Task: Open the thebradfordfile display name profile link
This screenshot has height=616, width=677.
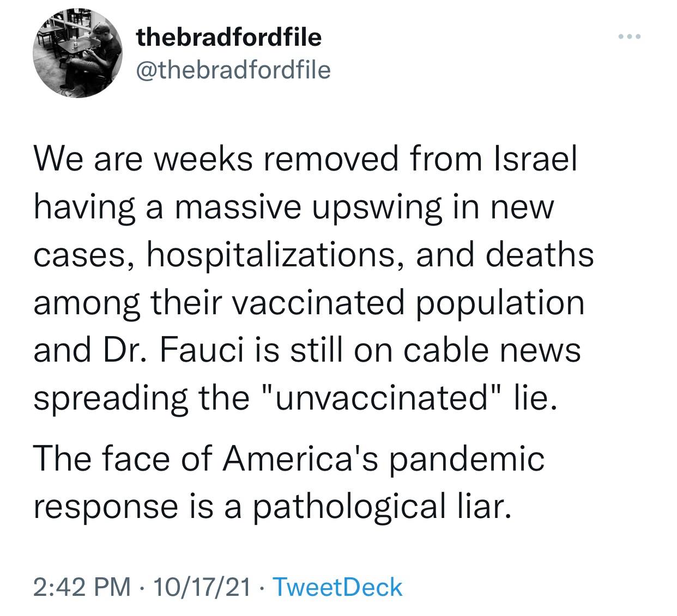Action: coord(229,38)
